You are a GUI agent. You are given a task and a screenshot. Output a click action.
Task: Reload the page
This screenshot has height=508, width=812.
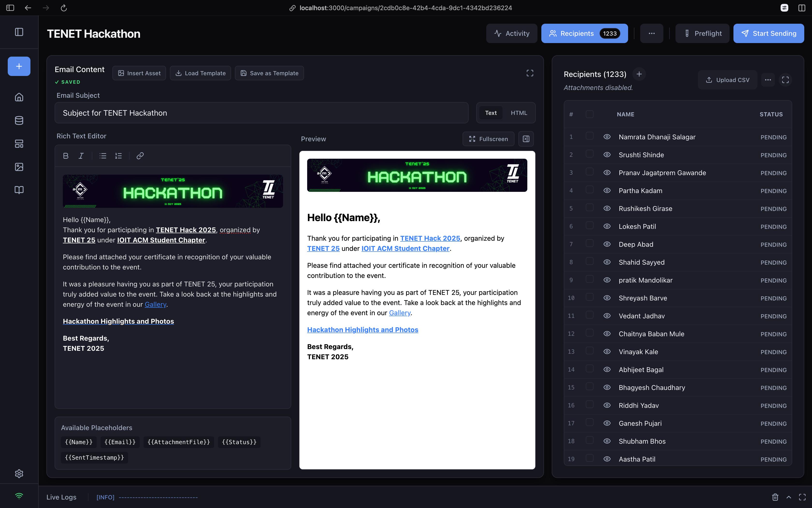pos(64,8)
